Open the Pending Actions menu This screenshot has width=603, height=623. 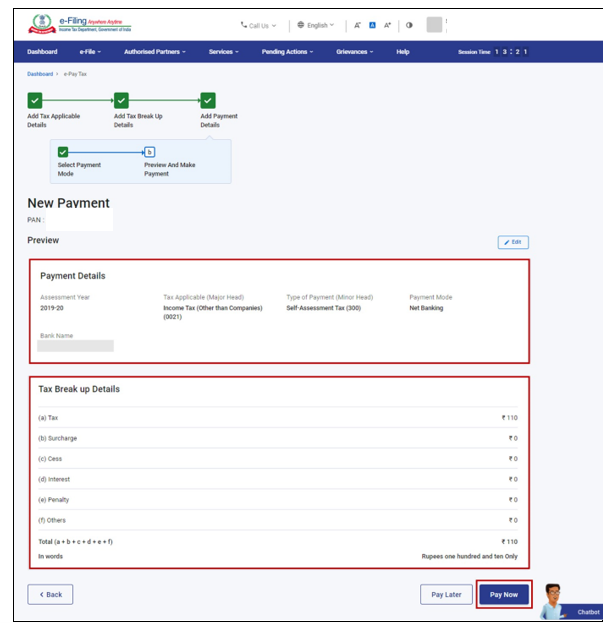tap(289, 52)
